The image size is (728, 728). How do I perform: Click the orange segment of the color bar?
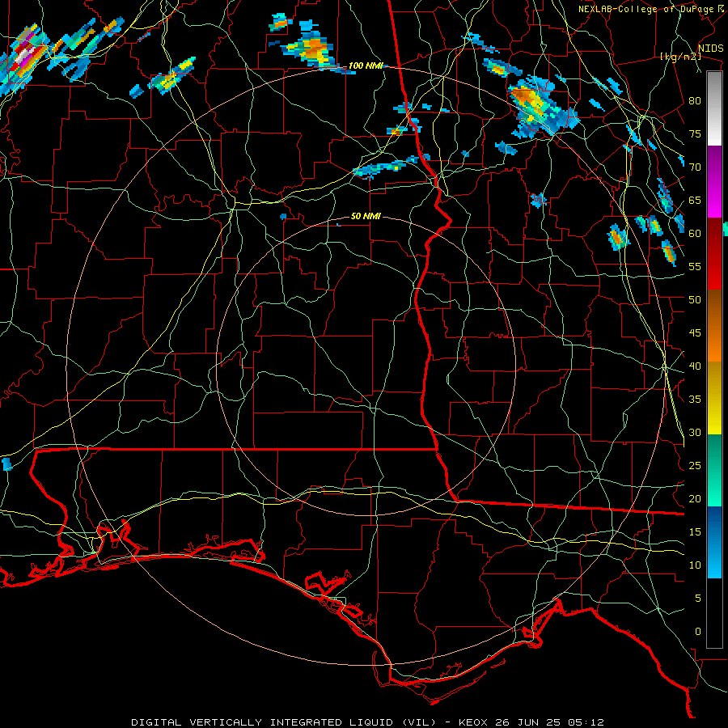coord(714,327)
